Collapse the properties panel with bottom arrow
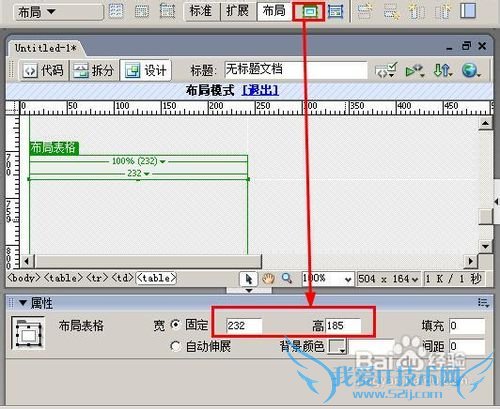The image size is (500, 409). coord(249,291)
